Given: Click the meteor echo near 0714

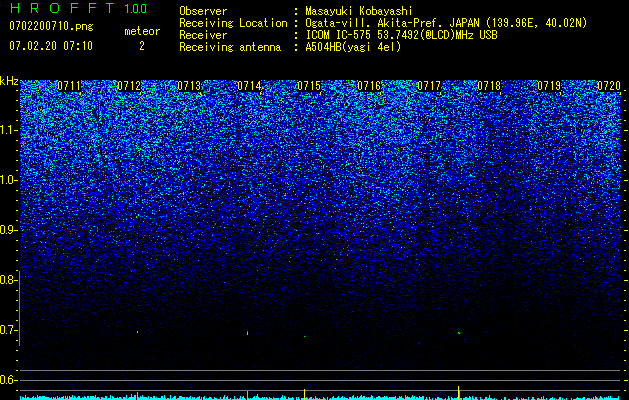Looking at the screenshot, I should [x=248, y=333].
